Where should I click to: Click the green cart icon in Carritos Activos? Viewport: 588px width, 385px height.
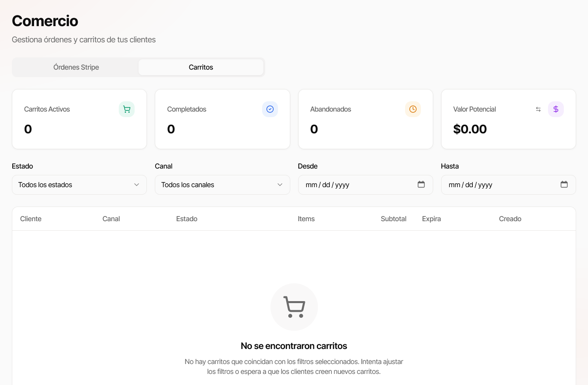coord(127,109)
